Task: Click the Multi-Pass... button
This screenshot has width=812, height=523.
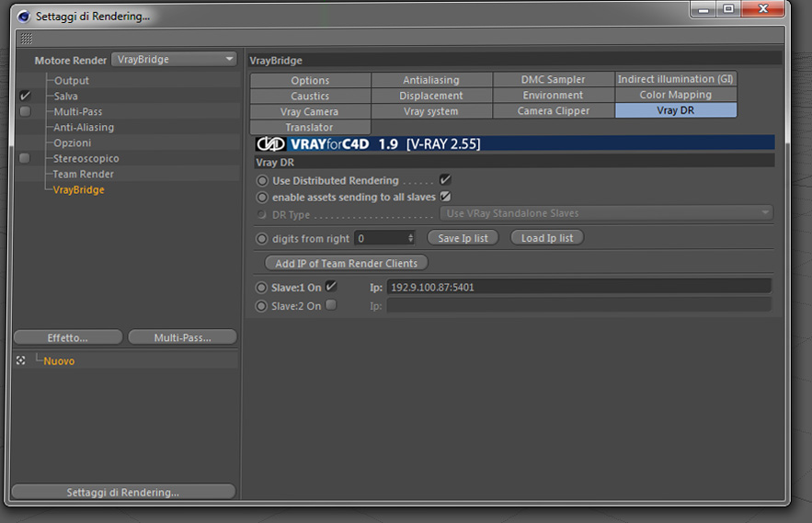Action: tap(182, 337)
